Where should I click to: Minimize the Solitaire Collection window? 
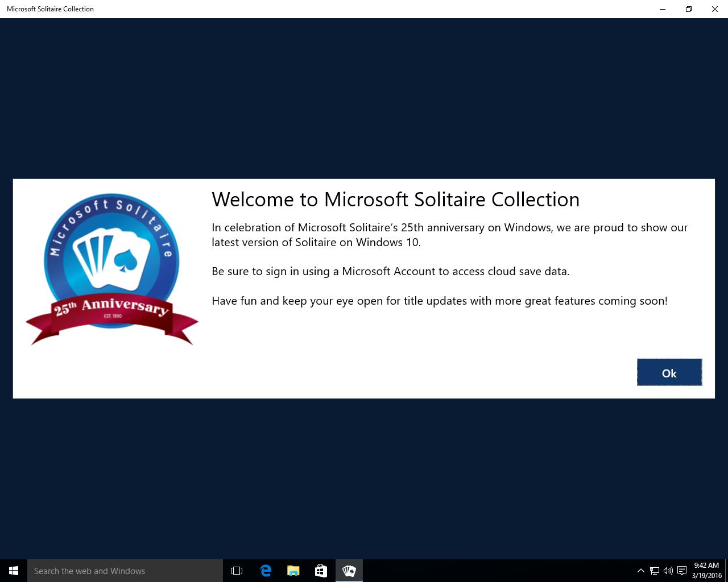[x=663, y=9]
